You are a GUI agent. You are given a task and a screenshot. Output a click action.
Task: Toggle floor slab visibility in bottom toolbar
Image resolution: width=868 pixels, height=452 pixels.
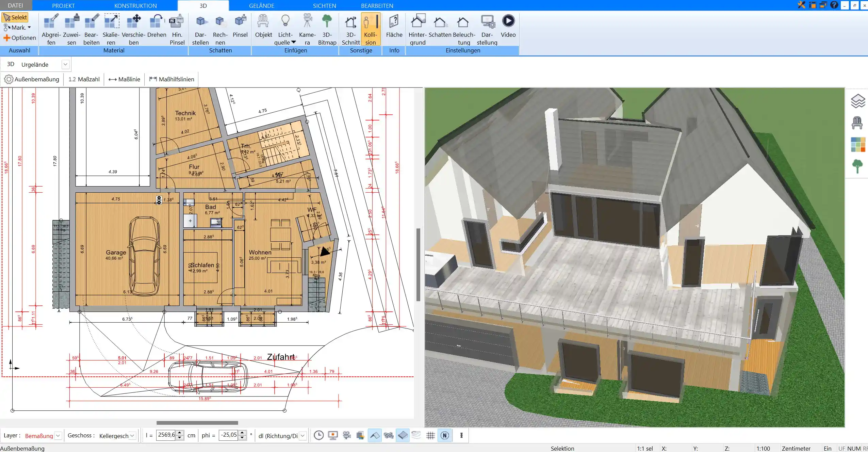point(403,435)
